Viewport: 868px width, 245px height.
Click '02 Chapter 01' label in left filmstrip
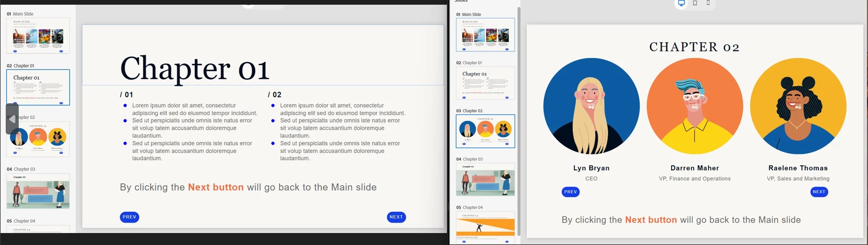pyautogui.click(x=20, y=66)
